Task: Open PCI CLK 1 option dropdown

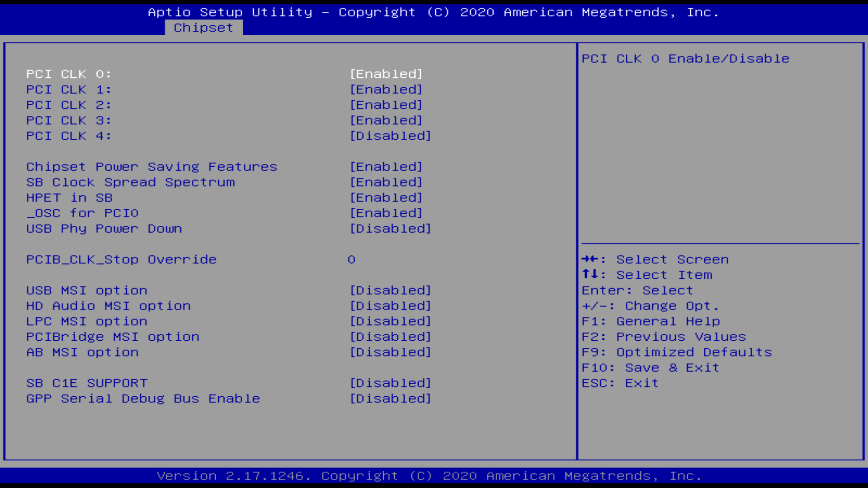Action: pos(386,89)
